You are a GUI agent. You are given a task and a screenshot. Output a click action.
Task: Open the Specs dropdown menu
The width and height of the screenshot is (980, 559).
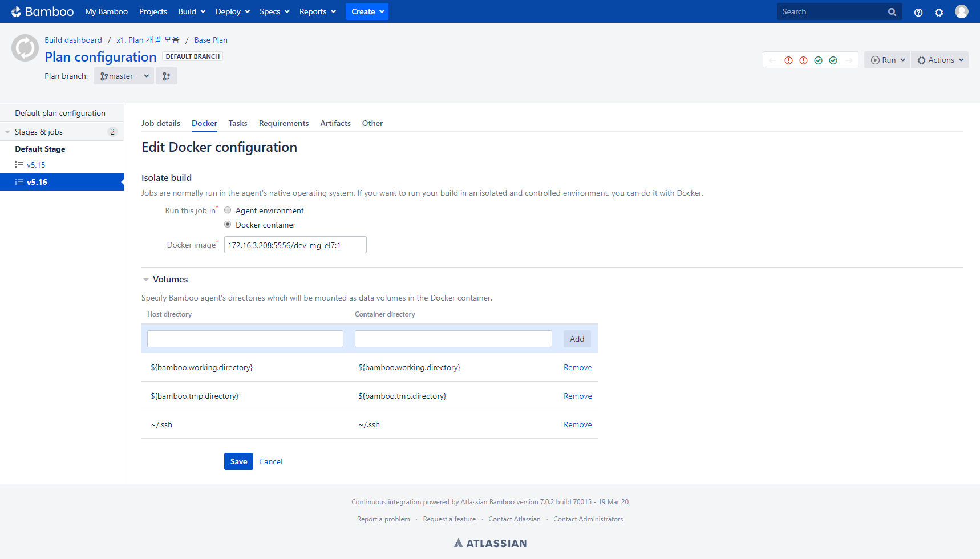point(274,11)
